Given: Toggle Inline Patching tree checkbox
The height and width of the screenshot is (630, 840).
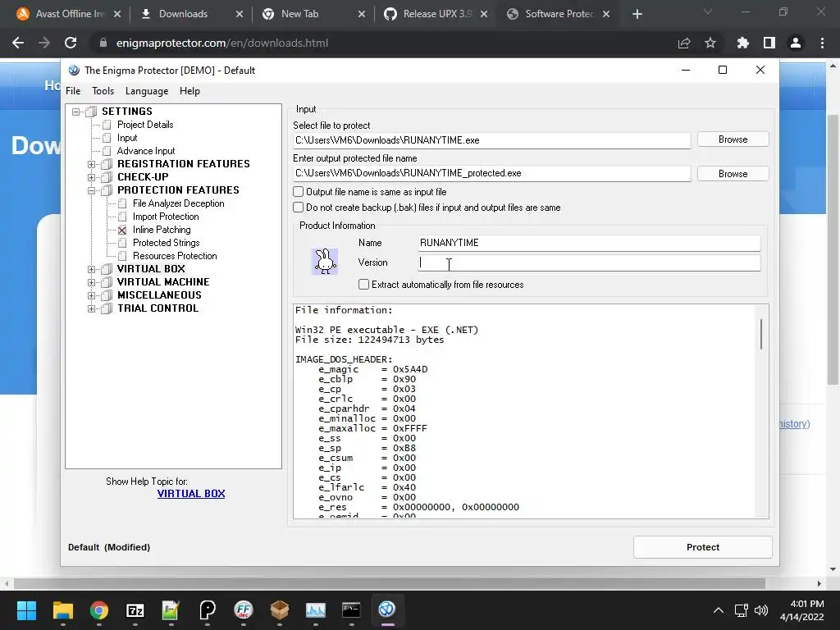Looking at the screenshot, I should [122, 230].
